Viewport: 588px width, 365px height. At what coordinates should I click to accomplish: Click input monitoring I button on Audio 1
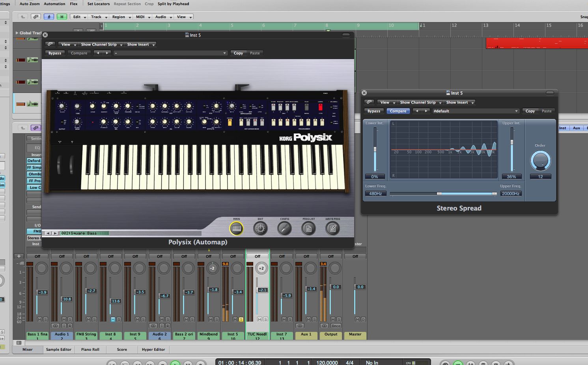(x=64, y=326)
